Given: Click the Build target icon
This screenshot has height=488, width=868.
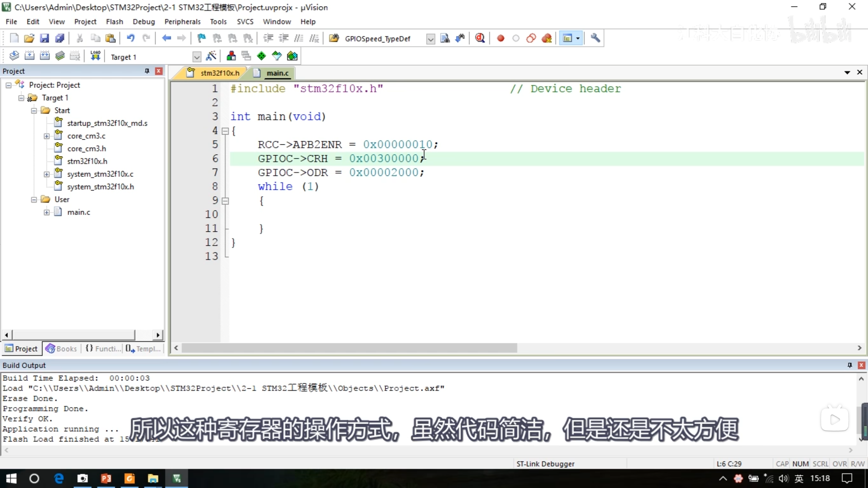Looking at the screenshot, I should tap(29, 56).
